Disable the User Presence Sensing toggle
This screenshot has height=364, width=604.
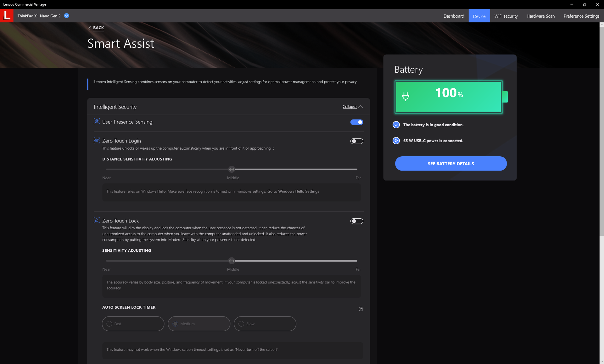[x=356, y=122]
